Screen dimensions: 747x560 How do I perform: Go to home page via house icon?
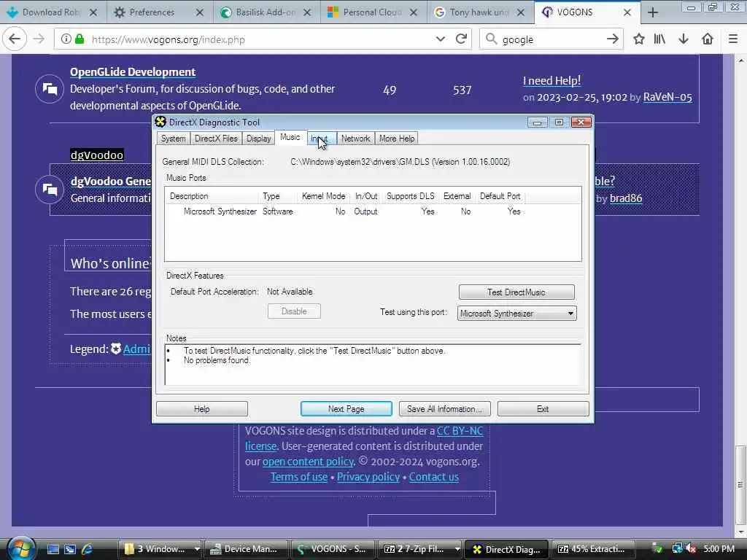point(708,39)
